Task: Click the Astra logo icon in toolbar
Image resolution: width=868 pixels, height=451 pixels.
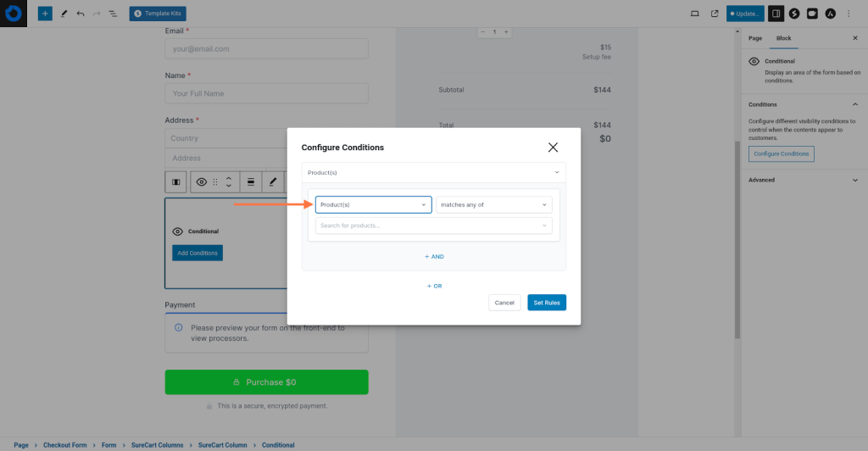Action: pyautogui.click(x=830, y=14)
